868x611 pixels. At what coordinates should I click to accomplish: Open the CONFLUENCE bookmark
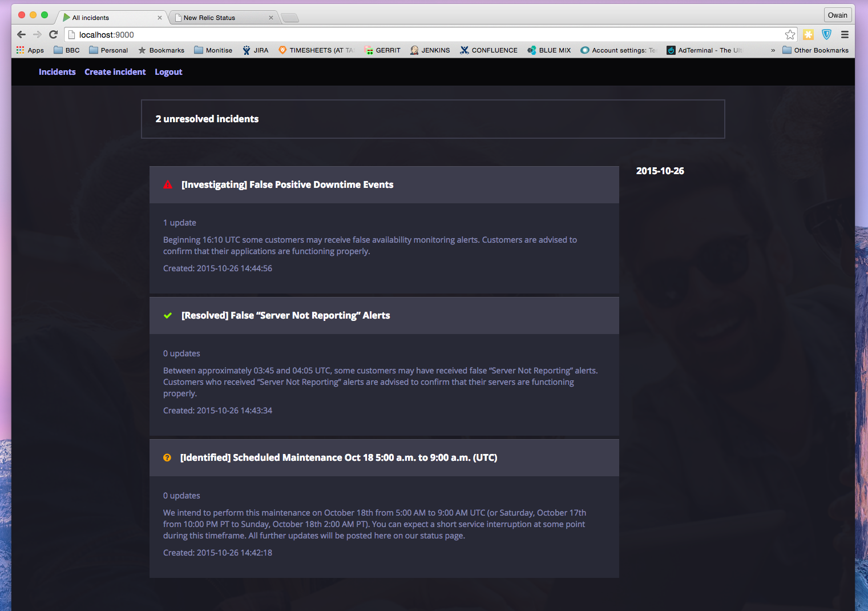click(x=488, y=50)
